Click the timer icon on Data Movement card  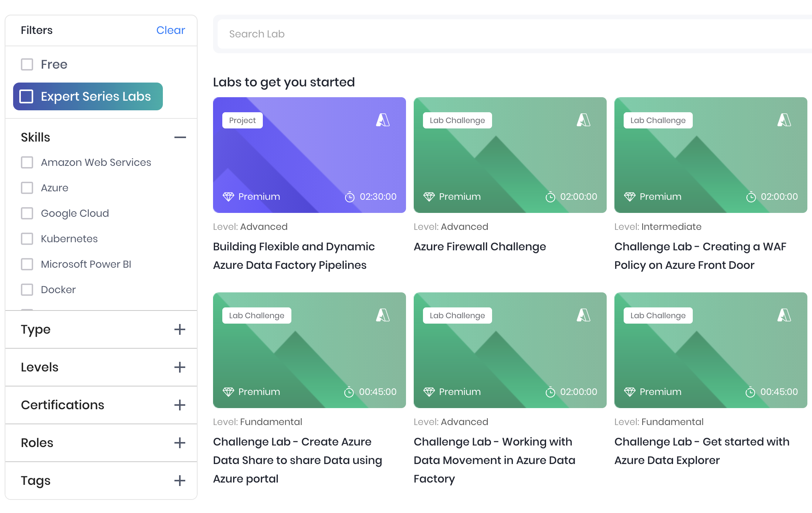[550, 392]
